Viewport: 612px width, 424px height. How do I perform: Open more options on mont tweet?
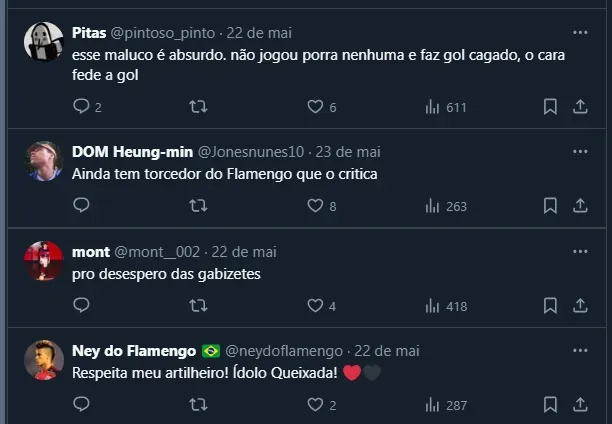[x=580, y=252]
